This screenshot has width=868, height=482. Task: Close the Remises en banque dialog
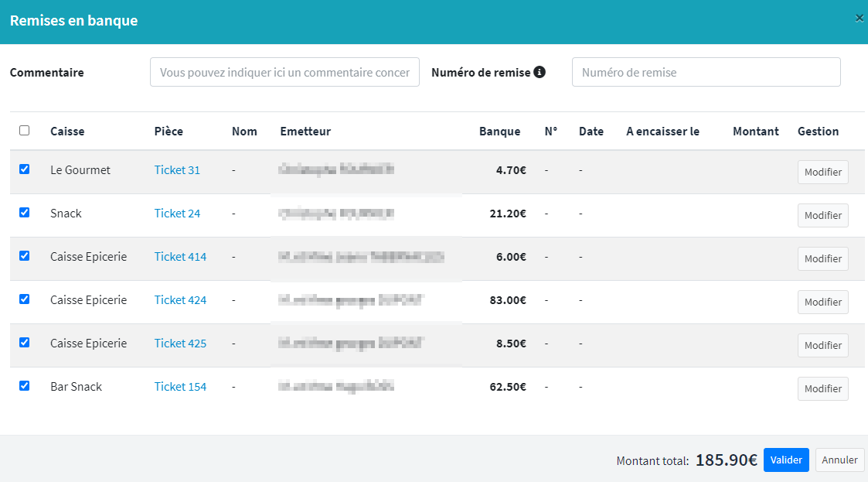tap(859, 19)
